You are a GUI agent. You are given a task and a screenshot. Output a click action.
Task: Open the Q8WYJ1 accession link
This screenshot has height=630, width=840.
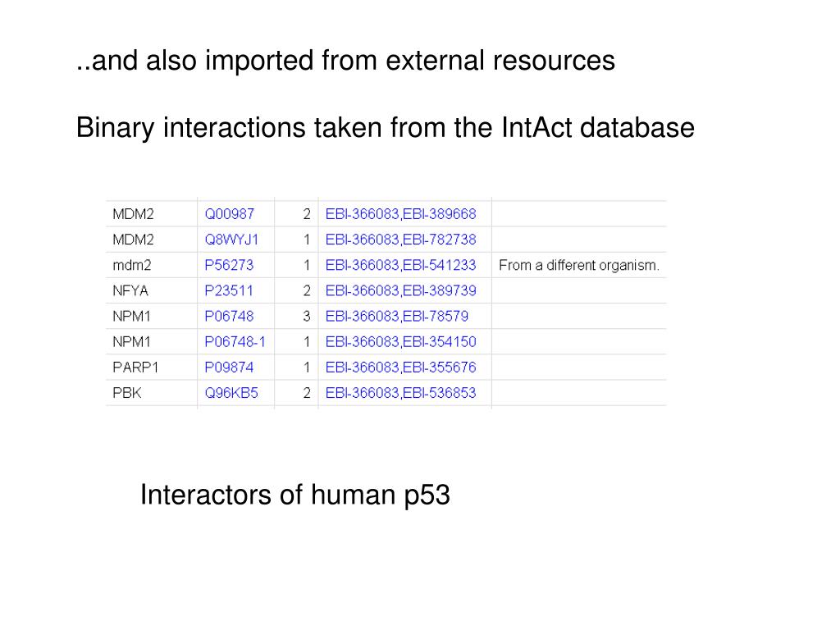point(231,240)
